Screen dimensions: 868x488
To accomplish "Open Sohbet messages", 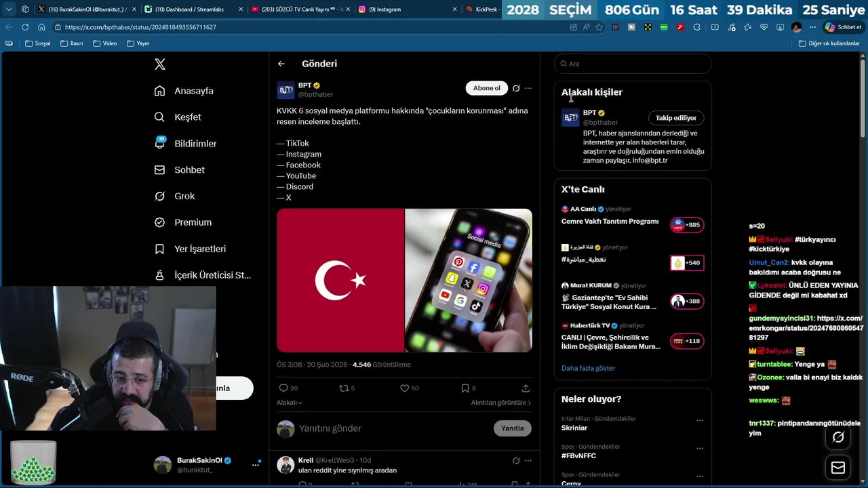I will point(179,170).
